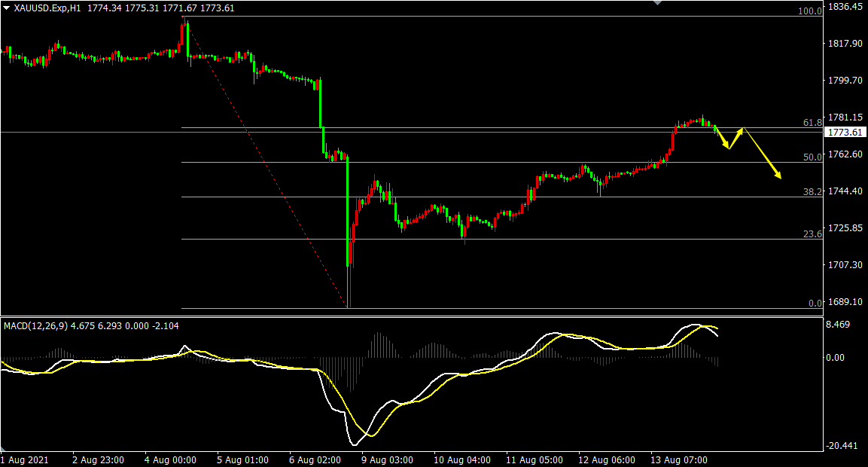The image size is (868, 467).
Task: Click the 9 Aug 03:00 time label
Action: click(x=386, y=459)
